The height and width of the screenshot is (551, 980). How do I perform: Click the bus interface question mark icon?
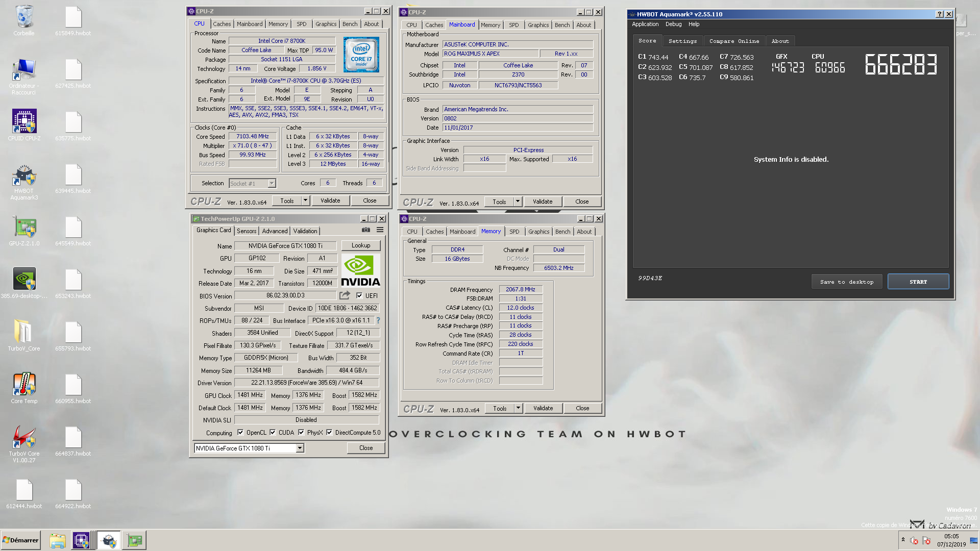(x=378, y=320)
